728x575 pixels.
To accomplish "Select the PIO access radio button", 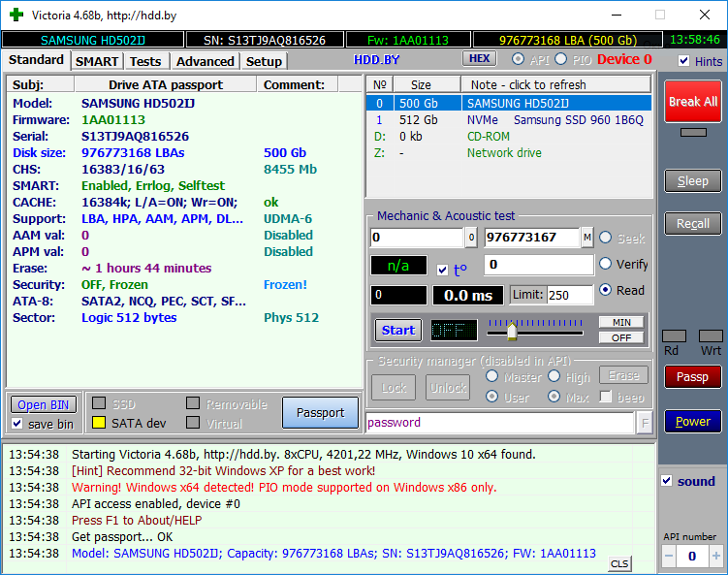I will tap(561, 59).
